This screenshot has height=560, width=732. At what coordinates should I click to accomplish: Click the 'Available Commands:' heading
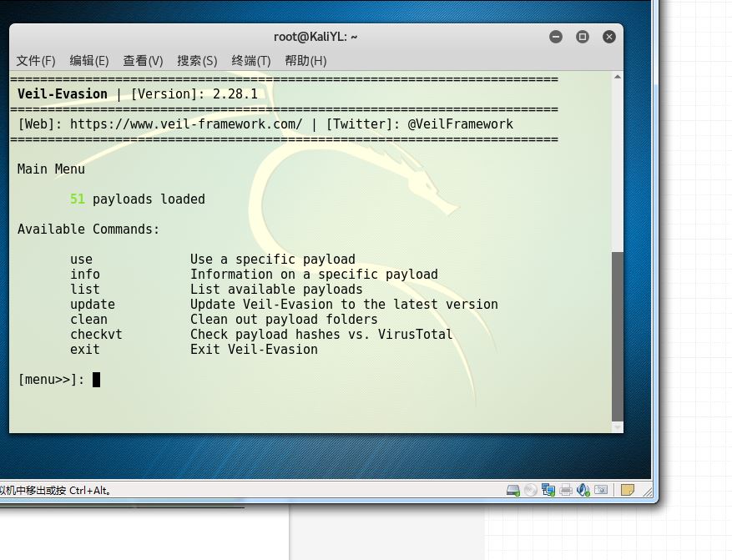click(88, 230)
